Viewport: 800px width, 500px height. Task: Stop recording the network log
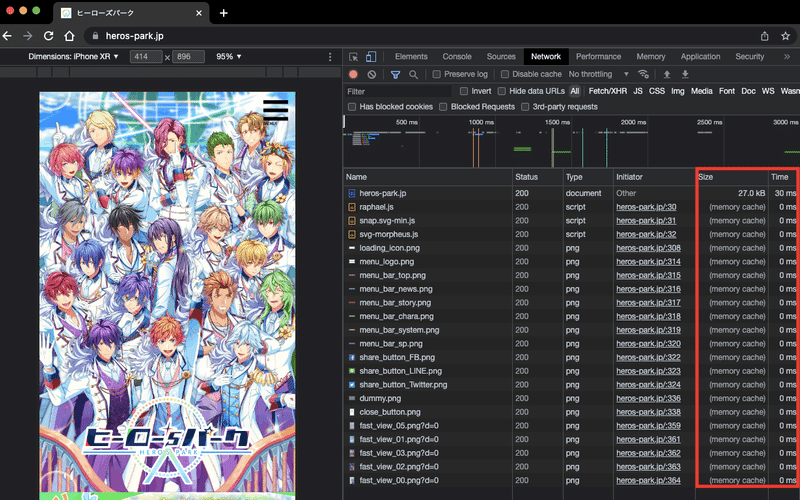click(353, 74)
